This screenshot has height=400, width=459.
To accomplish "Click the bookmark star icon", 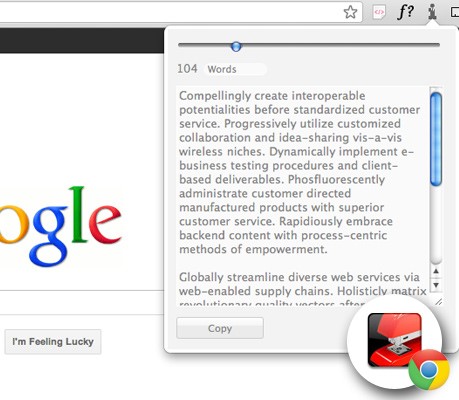I will (x=350, y=13).
